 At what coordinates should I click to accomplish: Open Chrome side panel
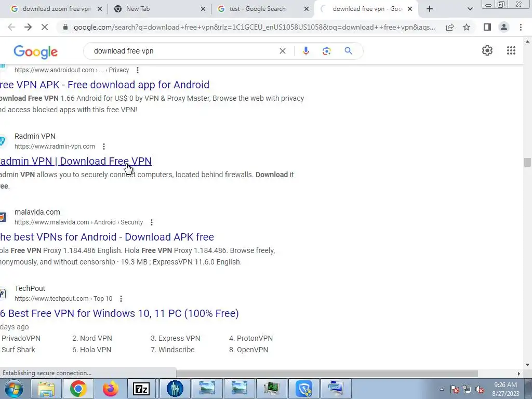point(487,27)
